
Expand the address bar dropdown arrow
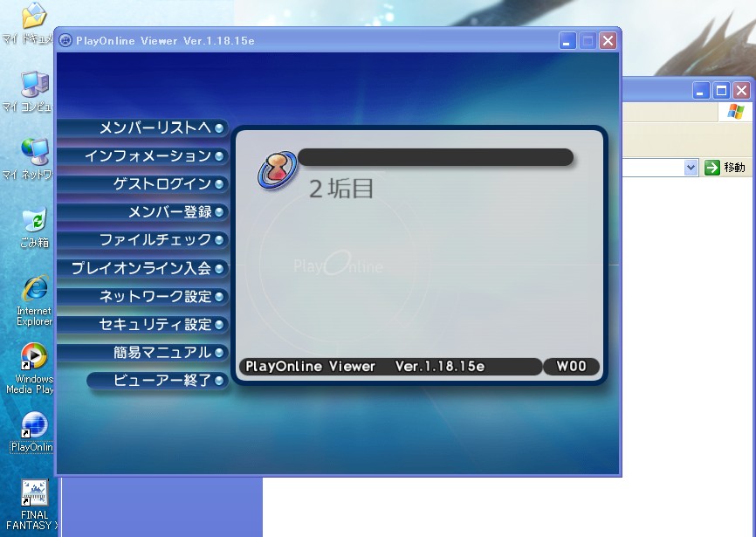click(691, 168)
